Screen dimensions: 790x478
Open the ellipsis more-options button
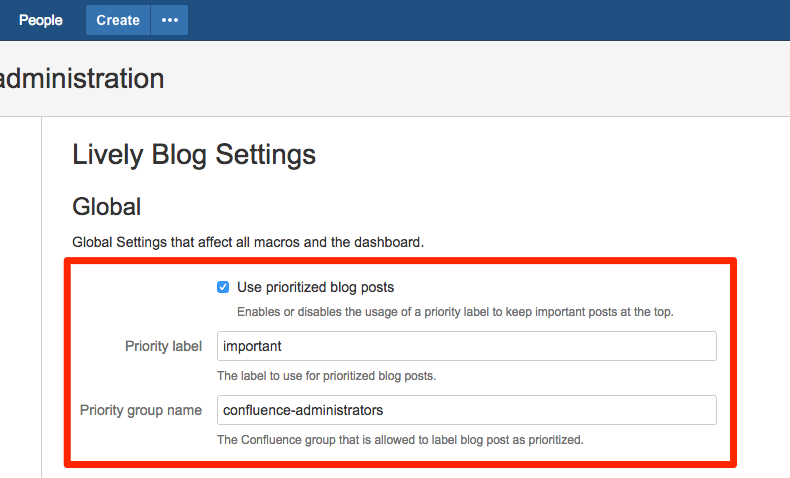pyautogui.click(x=169, y=20)
